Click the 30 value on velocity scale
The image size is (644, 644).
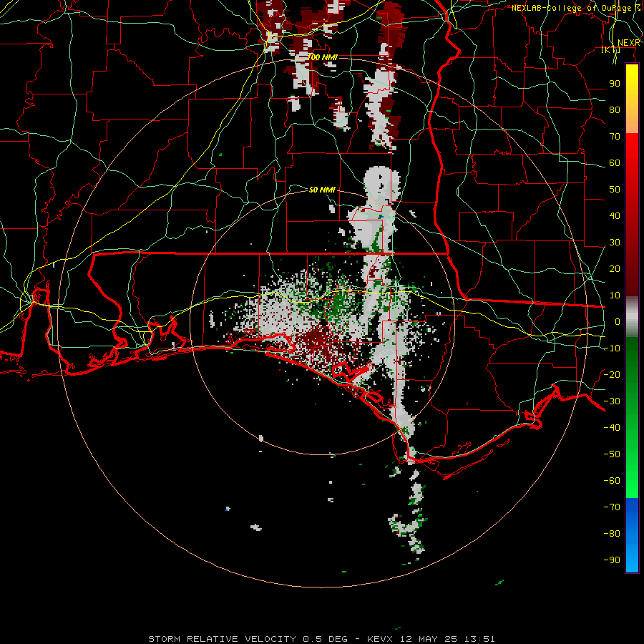pos(615,243)
